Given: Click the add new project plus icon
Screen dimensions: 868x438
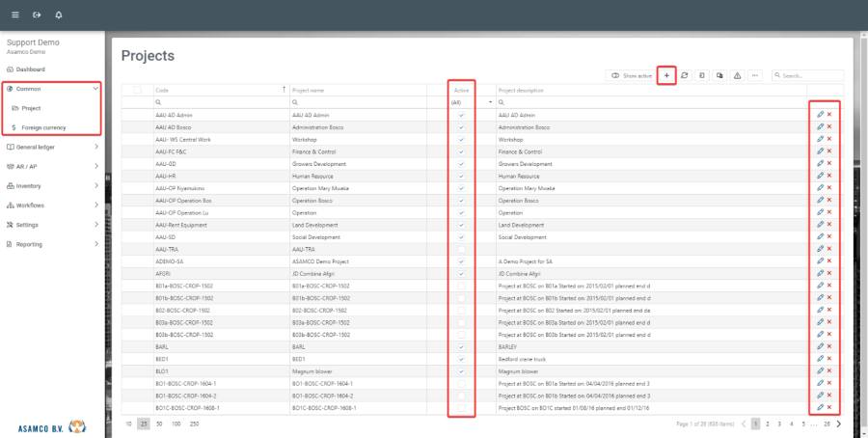Looking at the screenshot, I should coord(665,75).
